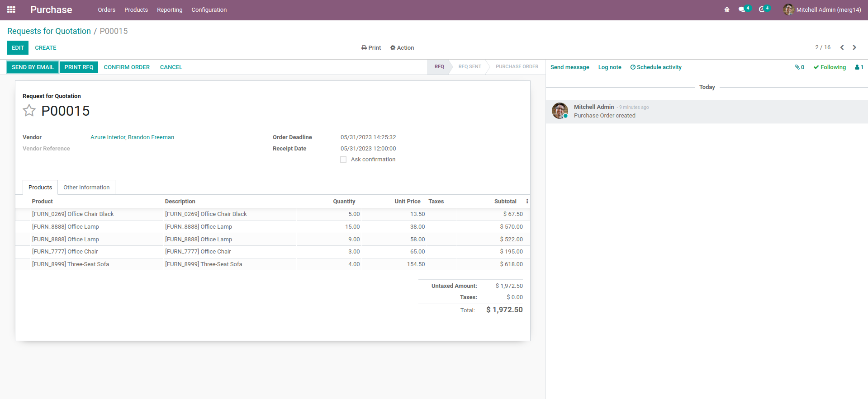Open the Print dropdown menu
The image size is (868, 399).
coord(371,48)
